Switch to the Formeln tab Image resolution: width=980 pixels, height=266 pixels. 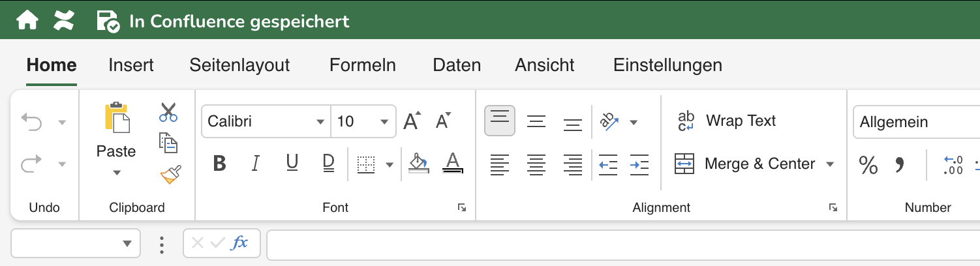tap(362, 65)
